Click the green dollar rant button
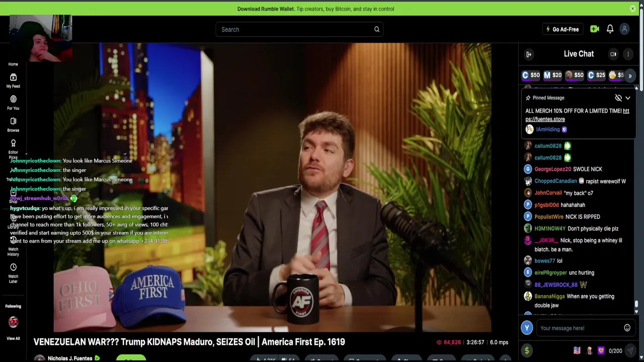 [x=527, y=351]
